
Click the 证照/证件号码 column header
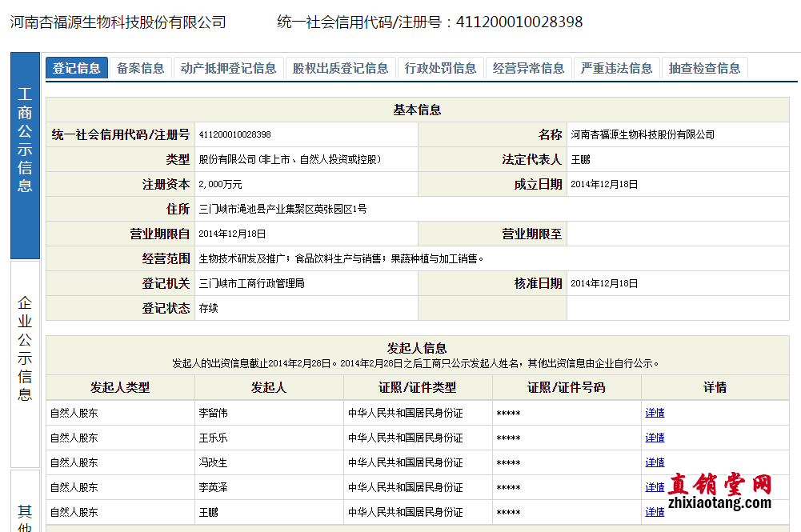click(567, 388)
